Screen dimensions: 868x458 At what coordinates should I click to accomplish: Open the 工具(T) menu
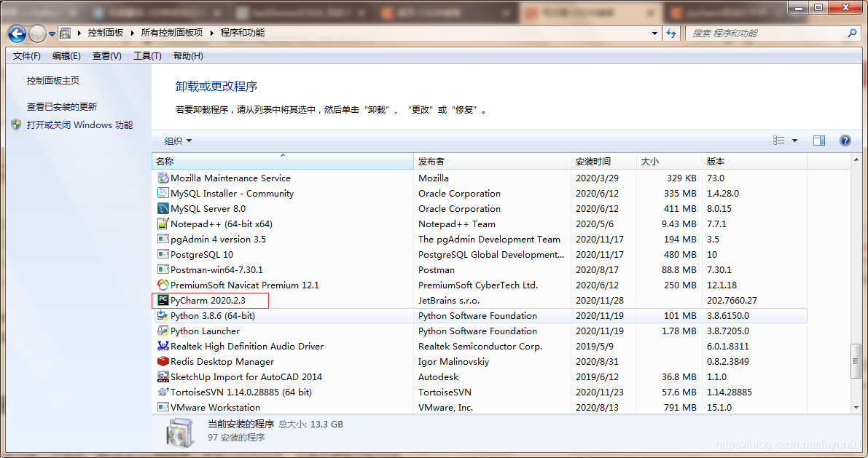click(147, 56)
